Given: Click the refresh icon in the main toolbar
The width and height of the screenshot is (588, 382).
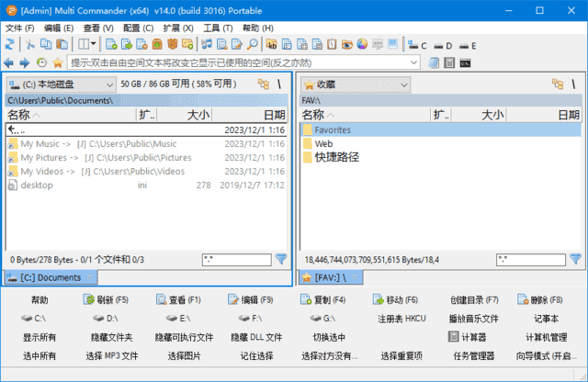Looking at the screenshot, I should (x=9, y=44).
